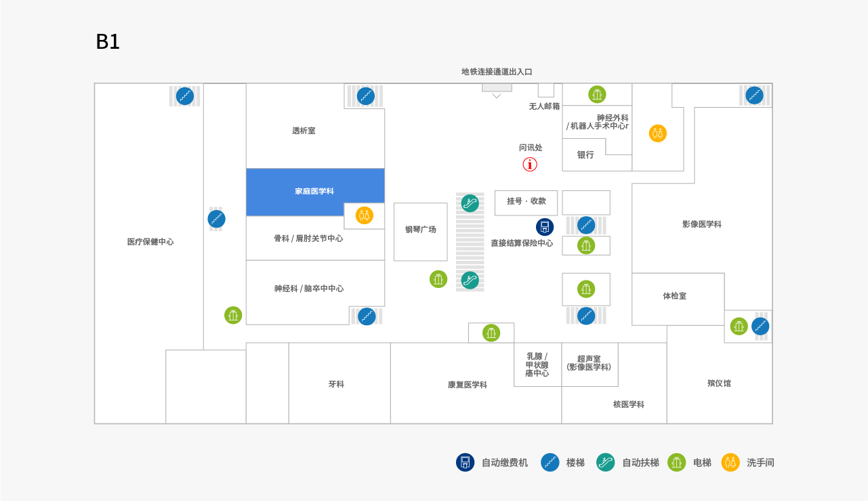Click the stairs icon below 神经科 / 脑卒中中心
The width and height of the screenshot is (868, 502).
pyautogui.click(x=367, y=316)
